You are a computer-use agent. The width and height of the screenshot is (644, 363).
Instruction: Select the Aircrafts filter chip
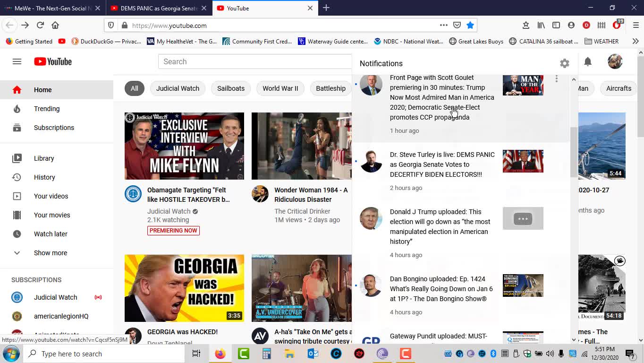tap(619, 88)
